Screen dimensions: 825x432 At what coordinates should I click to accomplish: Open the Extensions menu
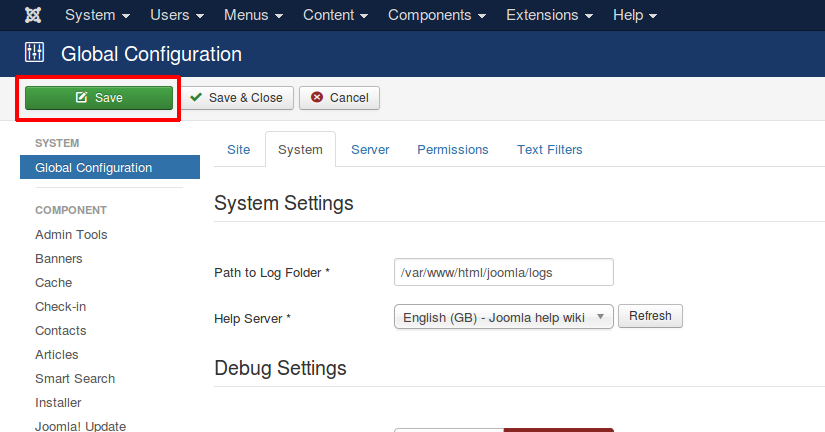pyautogui.click(x=549, y=16)
